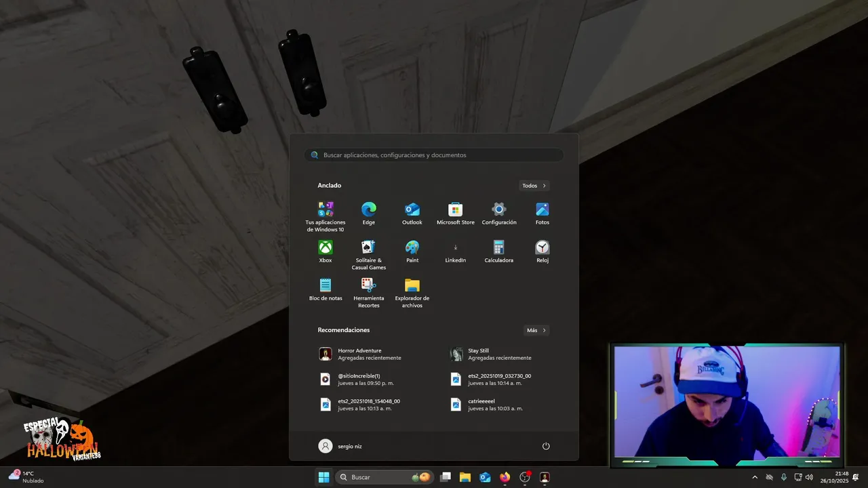868x488 pixels.
Task: Click the microphone tray icon
Action: (784, 477)
